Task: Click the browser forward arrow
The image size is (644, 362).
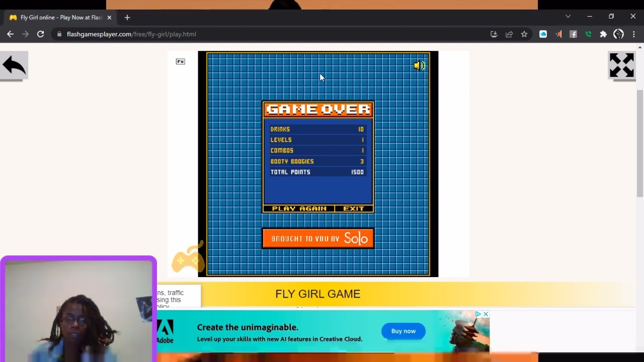Action: (26, 34)
